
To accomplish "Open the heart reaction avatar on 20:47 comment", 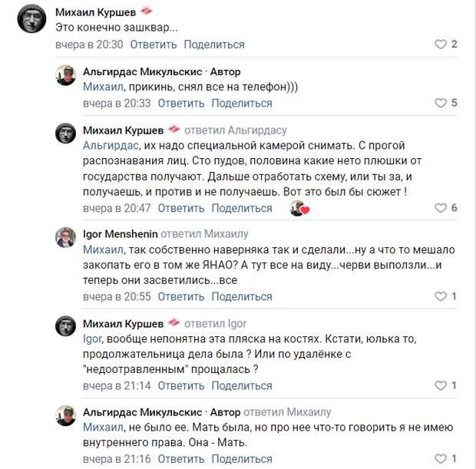I will click(299, 208).
